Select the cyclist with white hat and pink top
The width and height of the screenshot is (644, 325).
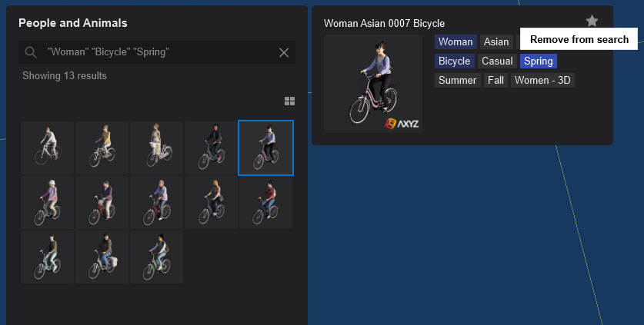click(x=48, y=202)
